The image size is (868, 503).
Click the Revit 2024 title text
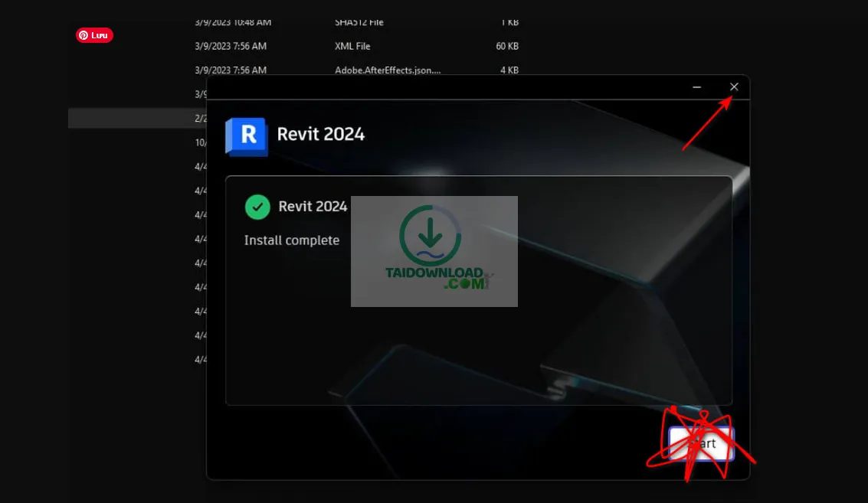pos(319,134)
